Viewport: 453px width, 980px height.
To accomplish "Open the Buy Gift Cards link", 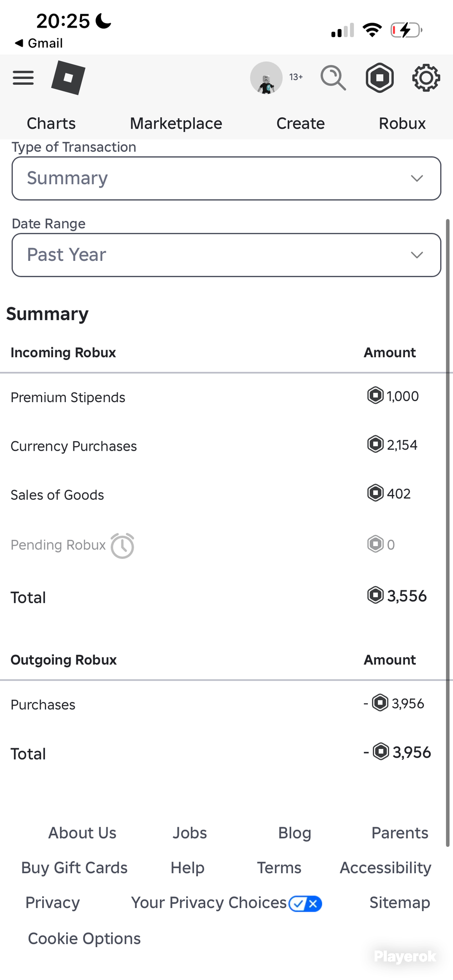I will [74, 868].
